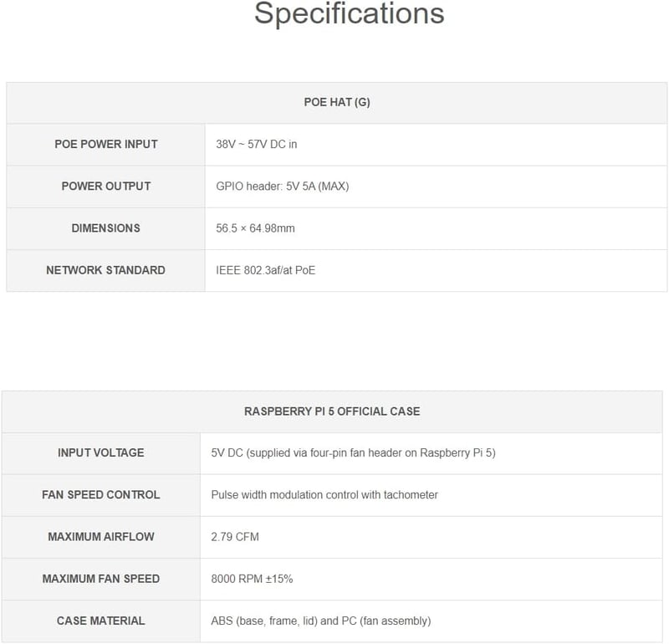Click the MAXIMUM AIRFLOW label
The width and height of the screenshot is (669, 644).
(101, 537)
